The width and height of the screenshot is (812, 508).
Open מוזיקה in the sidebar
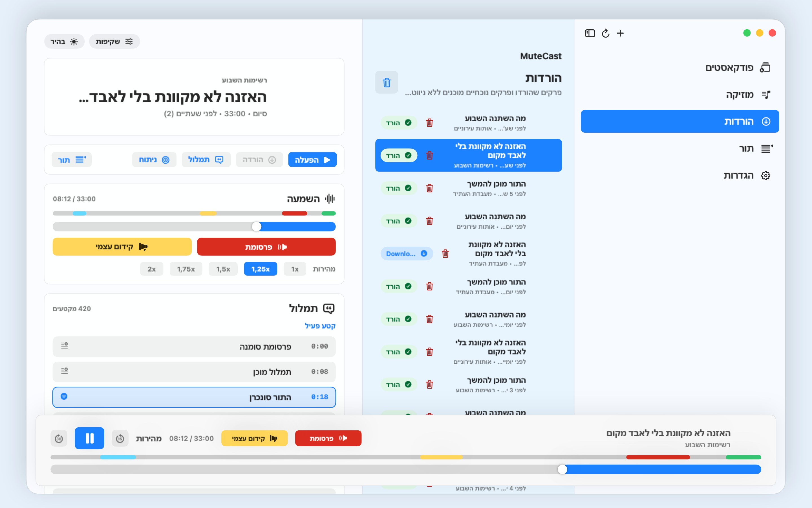pos(680,95)
